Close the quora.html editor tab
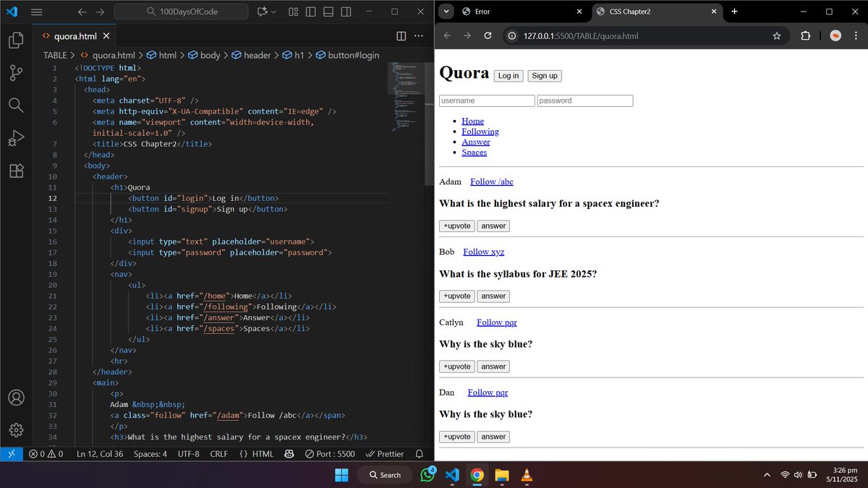This screenshot has width=868, height=488. pyautogui.click(x=106, y=36)
